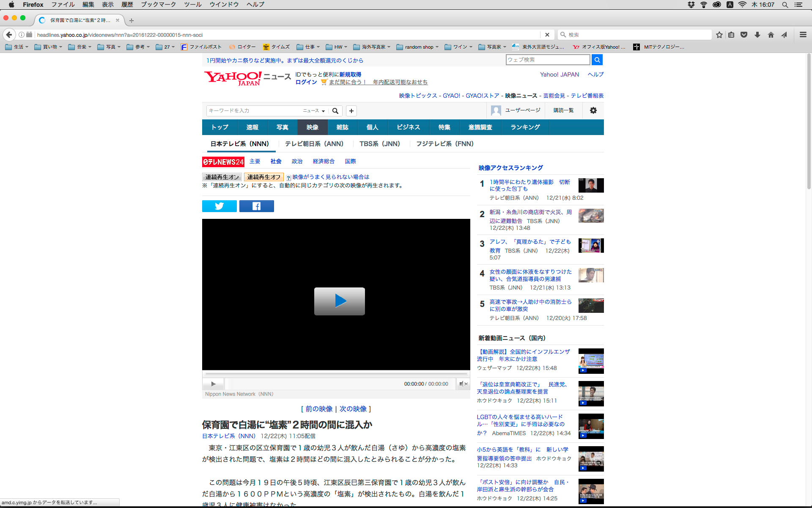Click the plus button beside keyword search
This screenshot has height=508, width=812.
tap(351, 111)
